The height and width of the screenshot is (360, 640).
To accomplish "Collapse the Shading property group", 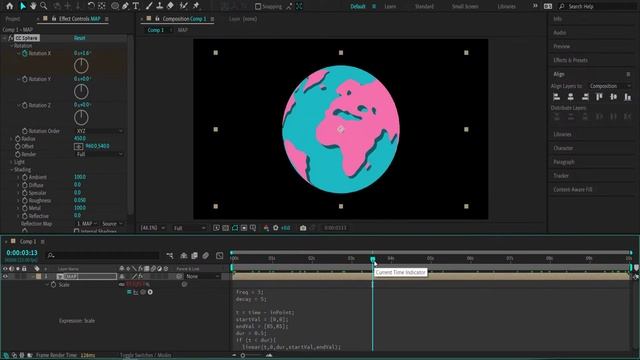I will (x=11, y=170).
